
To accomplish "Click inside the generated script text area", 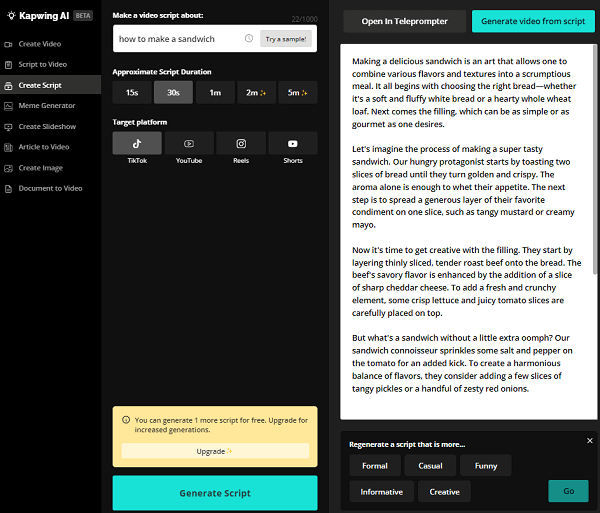I will pyautogui.click(x=466, y=232).
